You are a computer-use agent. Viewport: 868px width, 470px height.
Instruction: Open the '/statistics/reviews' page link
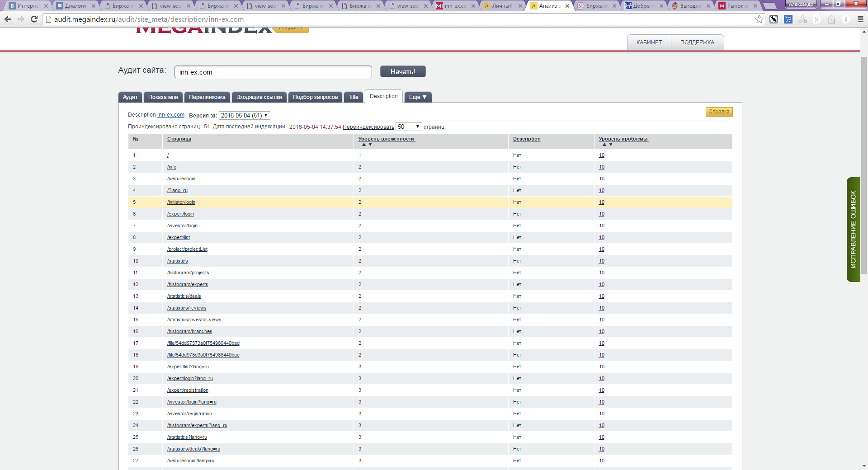tap(187, 308)
